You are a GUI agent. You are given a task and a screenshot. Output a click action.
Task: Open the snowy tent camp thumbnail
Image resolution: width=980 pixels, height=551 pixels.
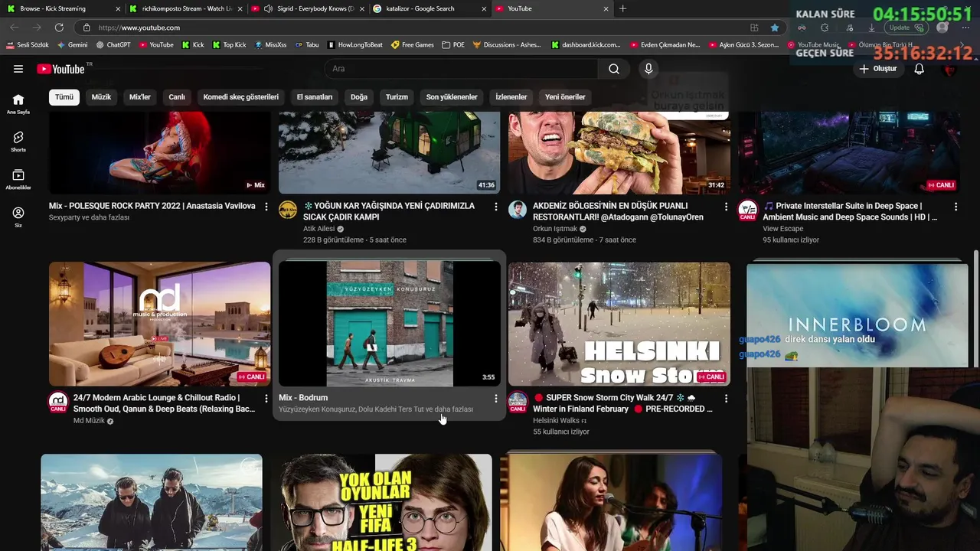pos(390,152)
